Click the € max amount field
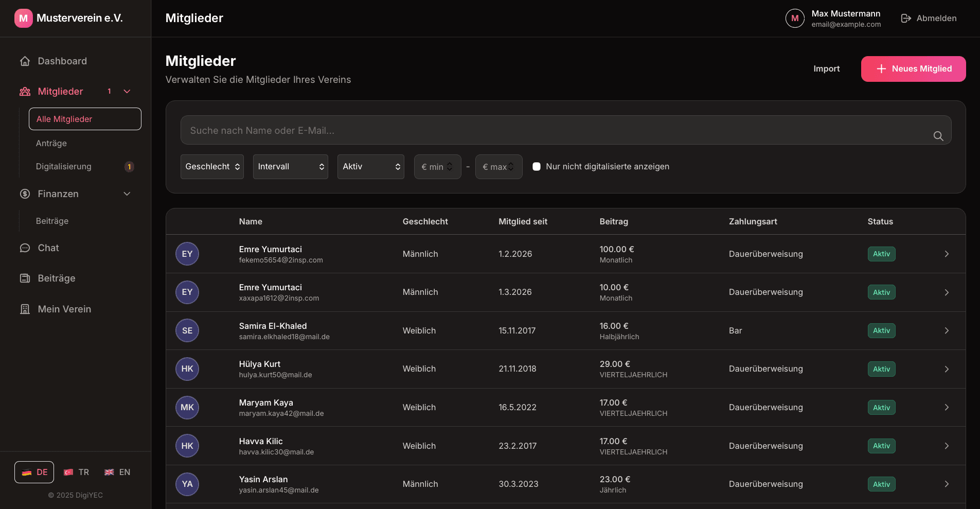Screen dimensions: 980x509 (x=499, y=167)
